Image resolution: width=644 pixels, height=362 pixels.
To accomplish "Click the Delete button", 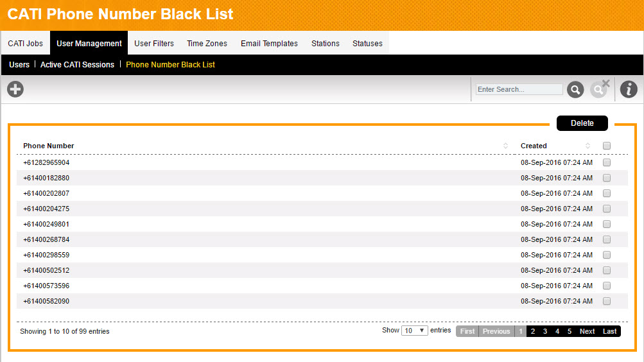I will tap(582, 123).
